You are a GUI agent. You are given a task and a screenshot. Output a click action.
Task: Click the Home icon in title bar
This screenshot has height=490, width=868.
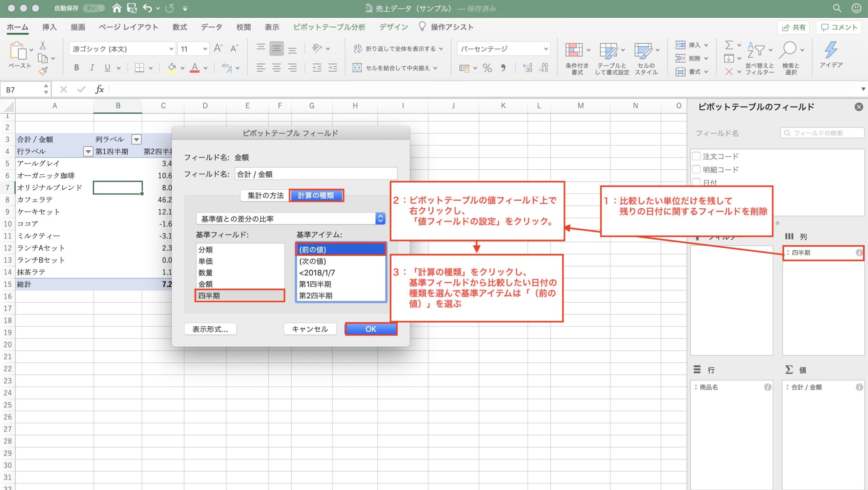coord(117,8)
